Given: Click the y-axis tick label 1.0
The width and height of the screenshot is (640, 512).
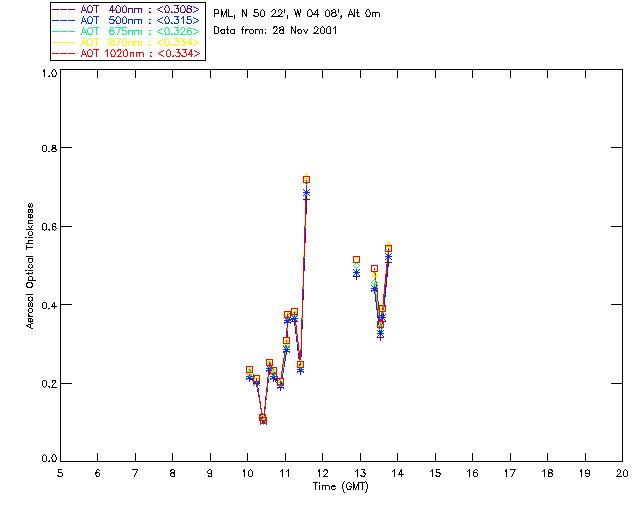Looking at the screenshot, I should tap(49, 73).
